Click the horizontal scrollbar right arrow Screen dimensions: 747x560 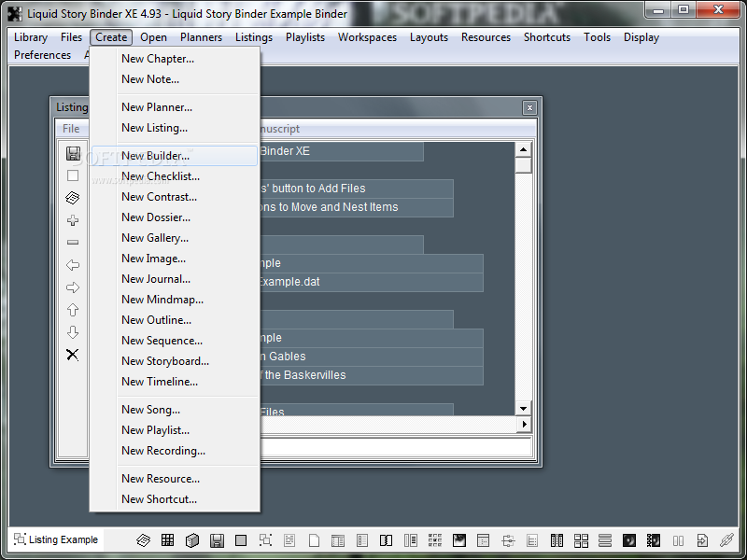point(525,424)
